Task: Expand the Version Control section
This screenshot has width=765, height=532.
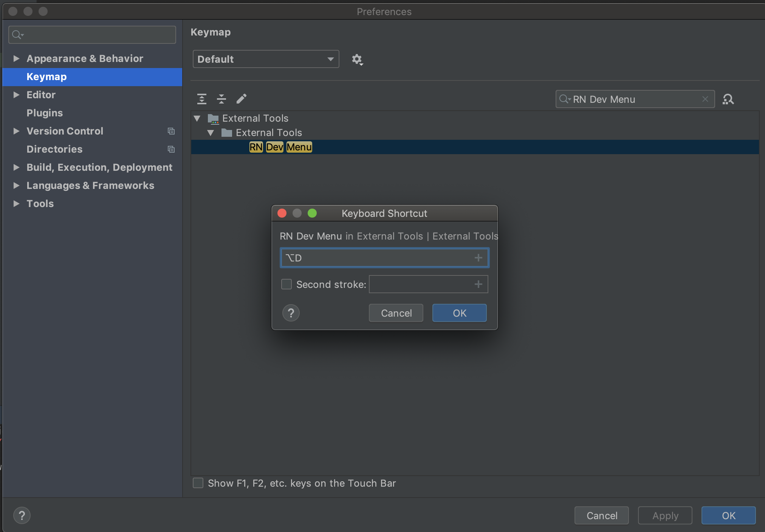Action: 16,131
